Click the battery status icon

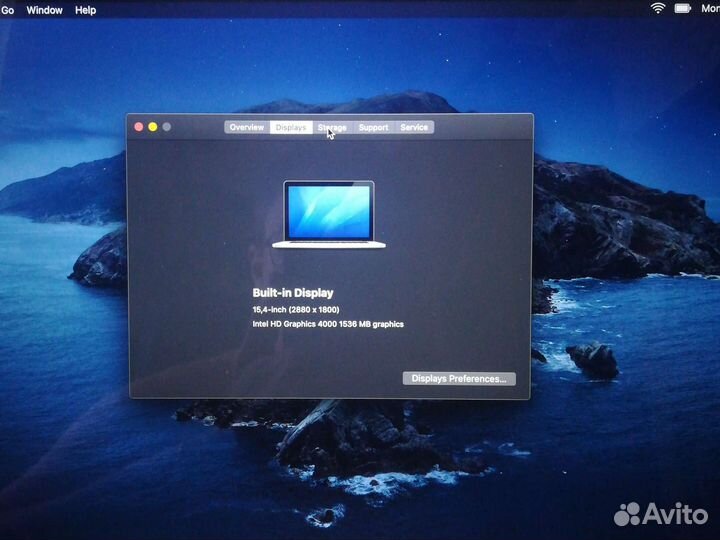[x=683, y=8]
